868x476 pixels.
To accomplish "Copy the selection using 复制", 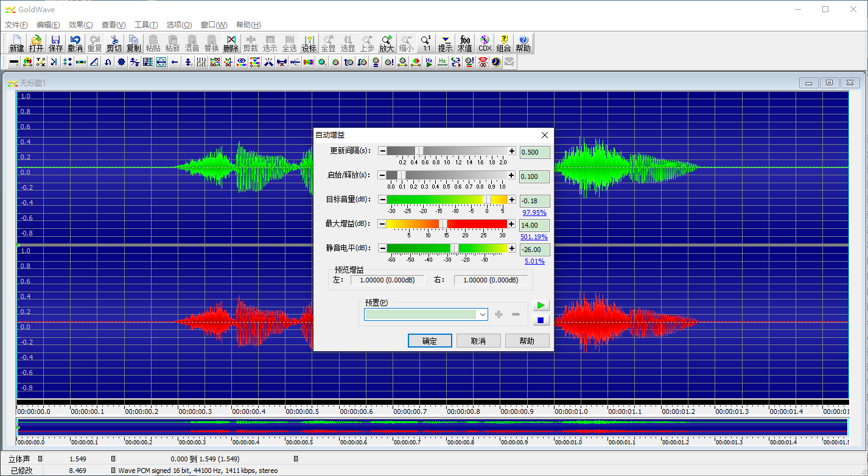I will pos(133,43).
